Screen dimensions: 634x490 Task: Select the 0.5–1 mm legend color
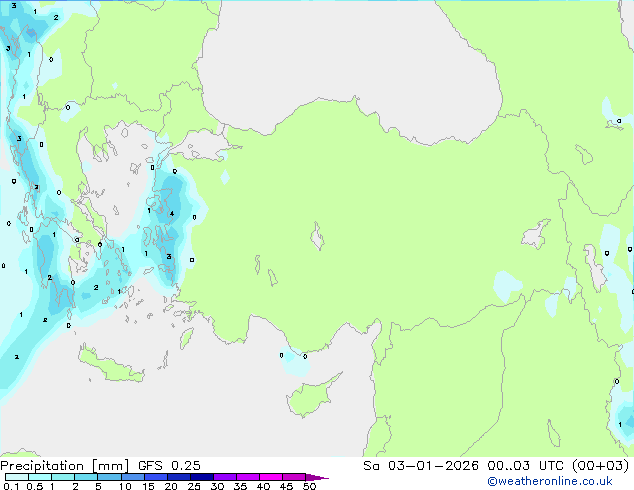(40, 477)
